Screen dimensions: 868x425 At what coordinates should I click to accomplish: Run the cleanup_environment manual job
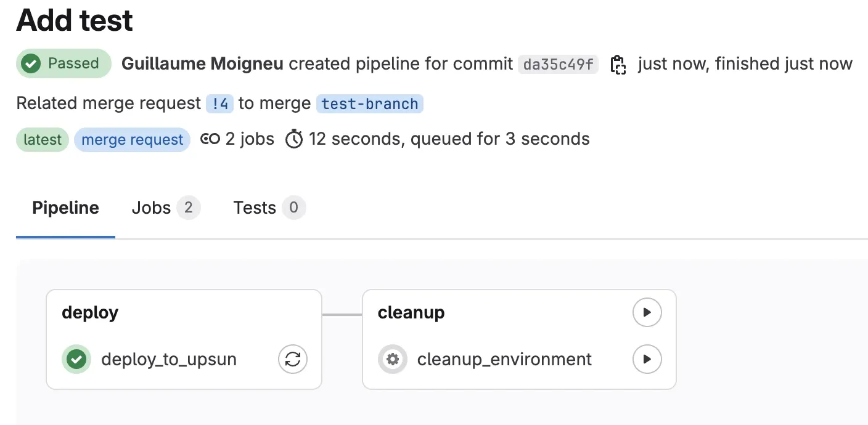[x=647, y=359]
